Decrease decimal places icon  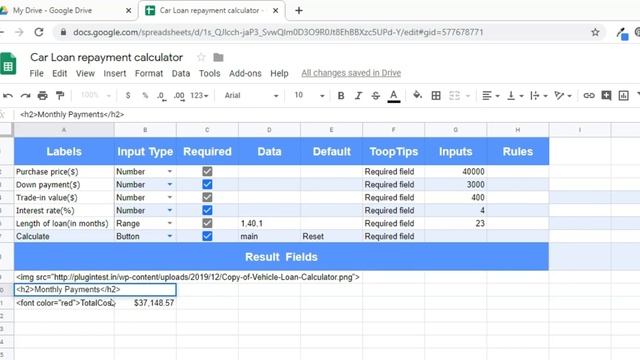(x=162, y=96)
